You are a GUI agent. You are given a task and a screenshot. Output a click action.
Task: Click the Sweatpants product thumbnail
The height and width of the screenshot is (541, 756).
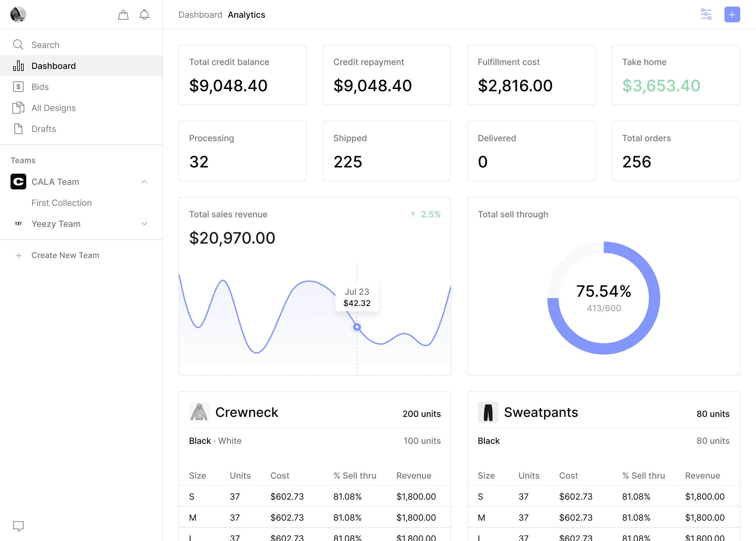coord(488,412)
